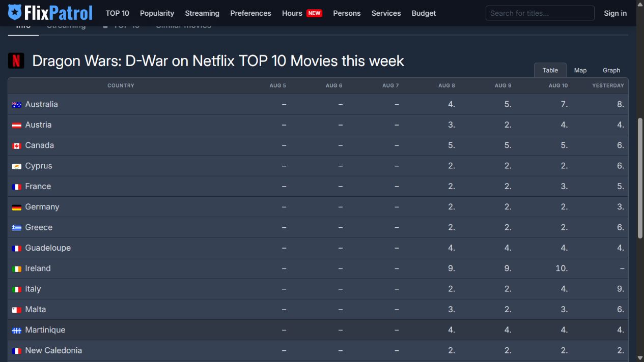Screen dimensions: 644x362
Task: Open the Germany country link
Action: [x=42, y=206]
